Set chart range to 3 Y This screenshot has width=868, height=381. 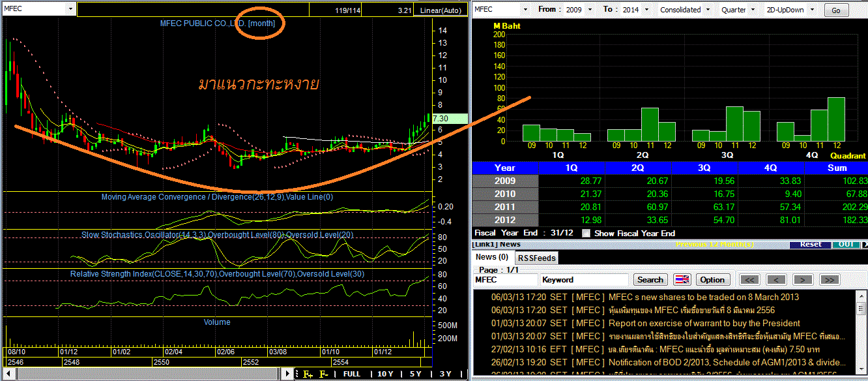pyautogui.click(x=446, y=374)
